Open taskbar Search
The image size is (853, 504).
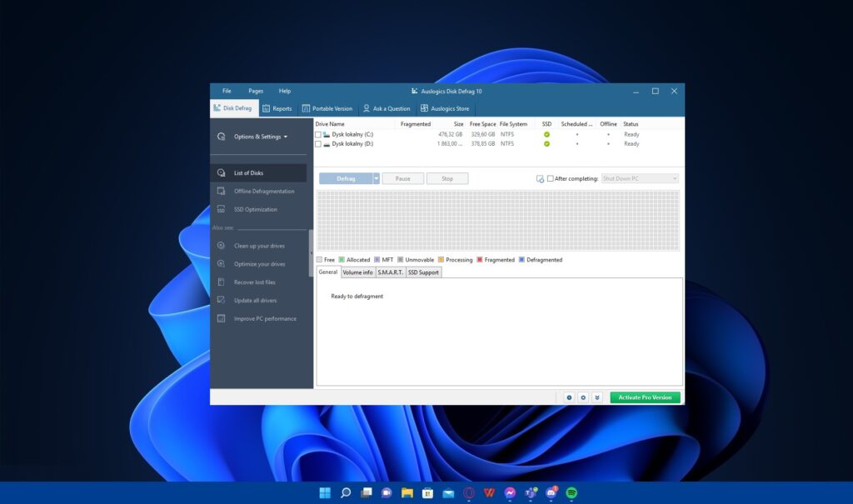[x=346, y=493]
